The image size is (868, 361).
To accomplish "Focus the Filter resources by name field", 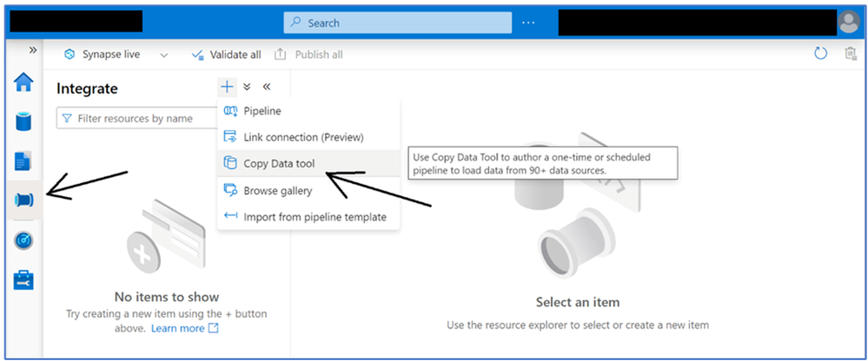I will pyautogui.click(x=138, y=118).
